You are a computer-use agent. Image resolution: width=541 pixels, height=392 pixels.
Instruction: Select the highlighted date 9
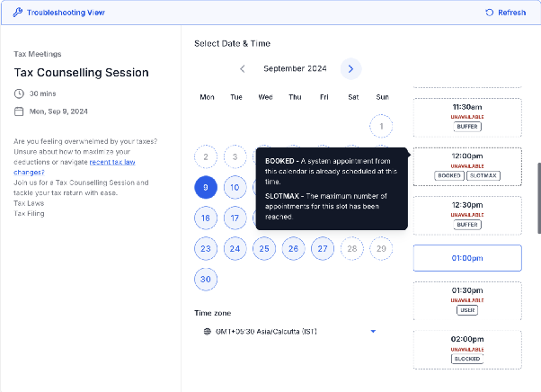206,187
